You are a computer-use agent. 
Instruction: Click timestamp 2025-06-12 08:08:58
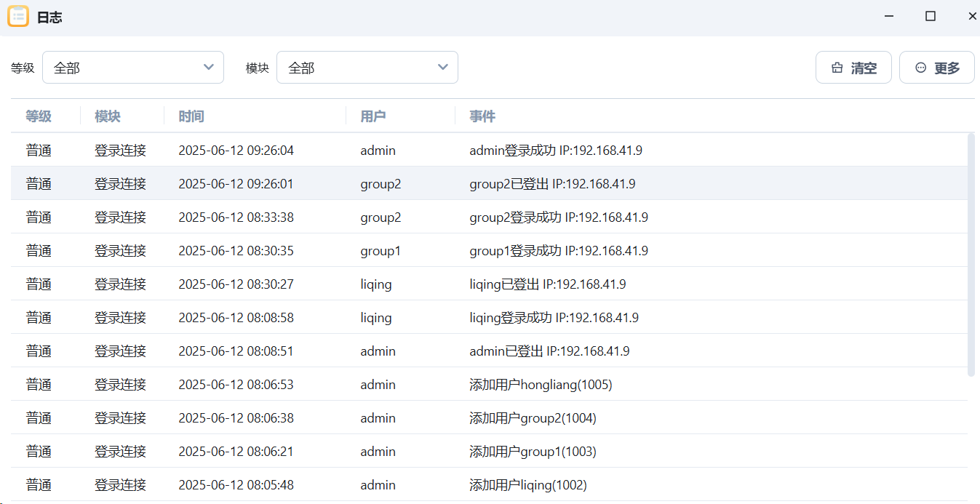[x=236, y=318]
